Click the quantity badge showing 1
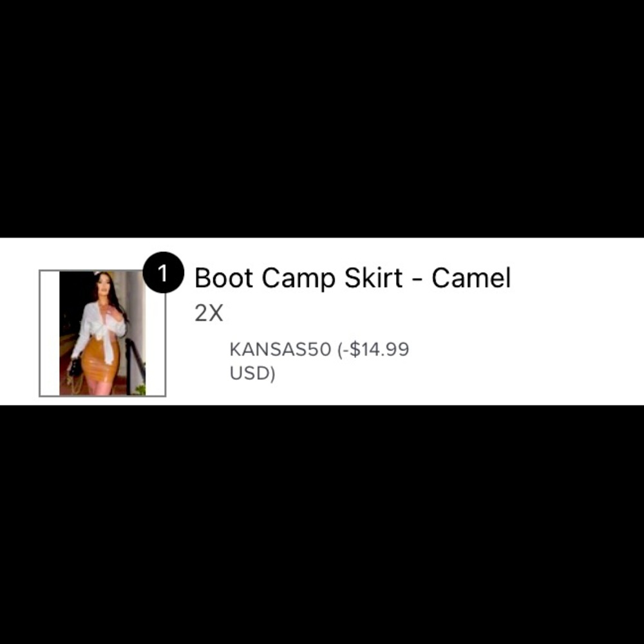The height and width of the screenshot is (644, 644). (x=164, y=272)
